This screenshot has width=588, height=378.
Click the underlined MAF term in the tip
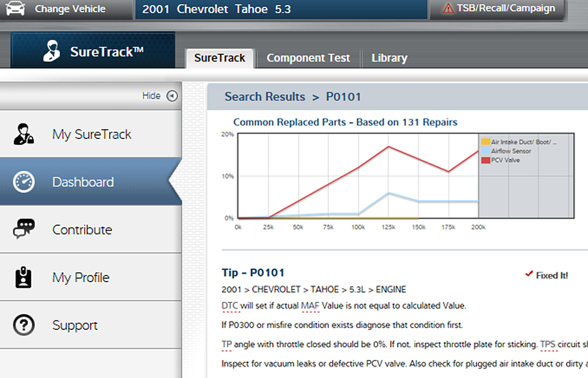[x=310, y=306]
